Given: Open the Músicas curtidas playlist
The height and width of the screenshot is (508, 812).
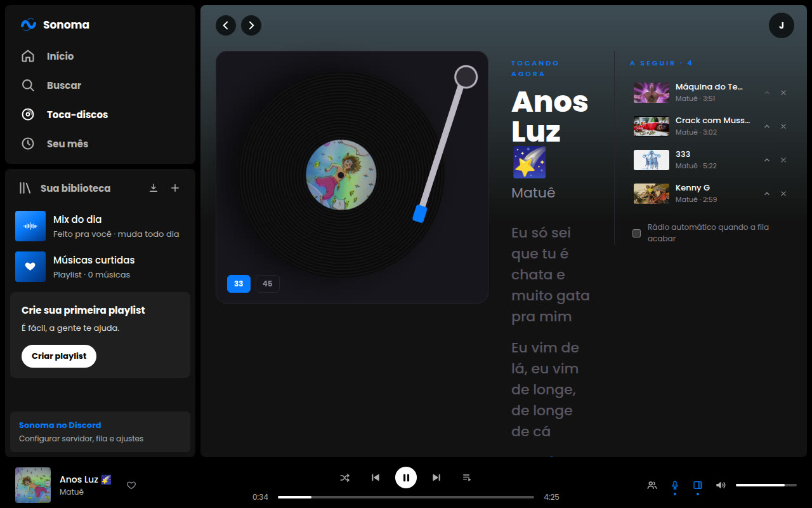Looking at the screenshot, I should pyautogui.click(x=100, y=267).
